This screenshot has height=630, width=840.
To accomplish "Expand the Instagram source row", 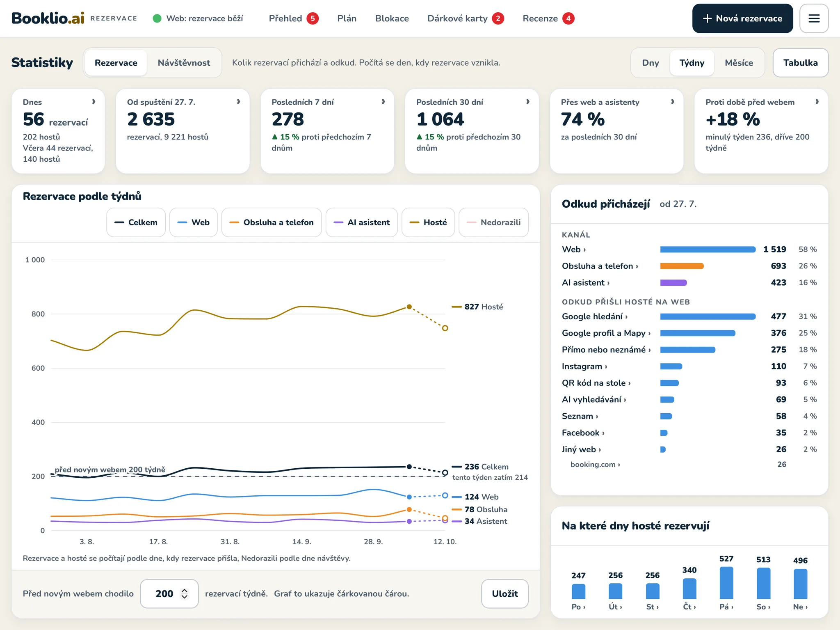I will tap(689, 366).
